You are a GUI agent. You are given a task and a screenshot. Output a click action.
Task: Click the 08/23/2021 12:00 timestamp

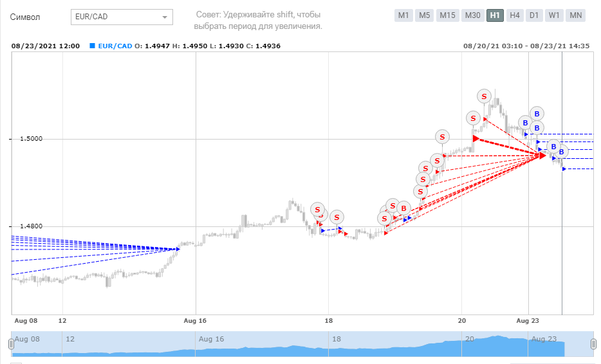46,46
